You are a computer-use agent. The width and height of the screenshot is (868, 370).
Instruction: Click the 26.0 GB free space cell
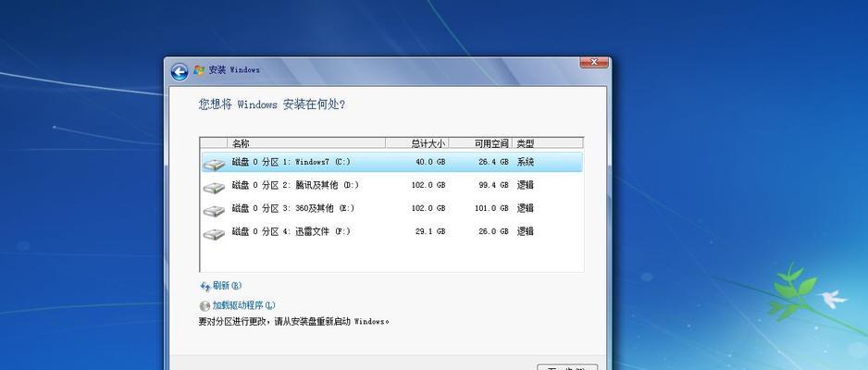493,232
